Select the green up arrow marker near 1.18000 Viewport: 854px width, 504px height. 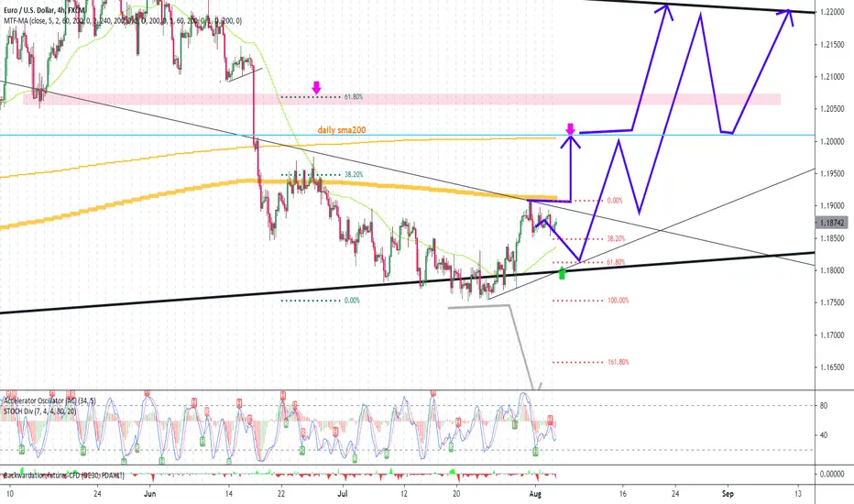(562, 272)
